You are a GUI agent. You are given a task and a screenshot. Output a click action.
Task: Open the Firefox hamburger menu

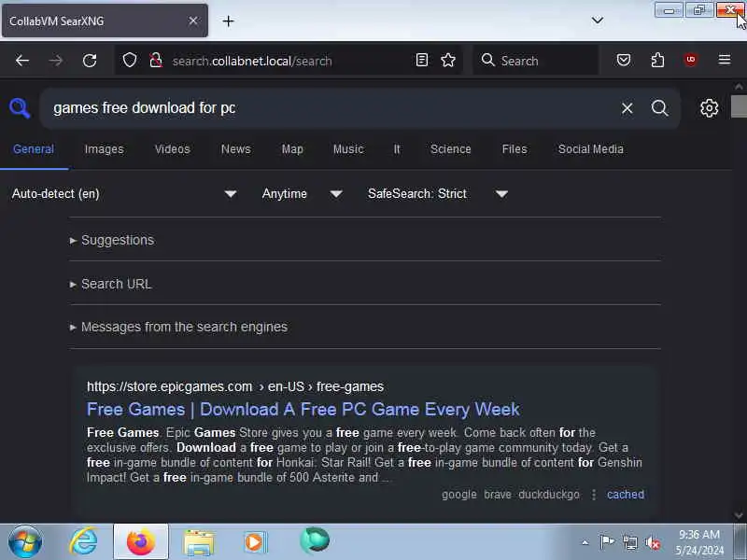(725, 60)
